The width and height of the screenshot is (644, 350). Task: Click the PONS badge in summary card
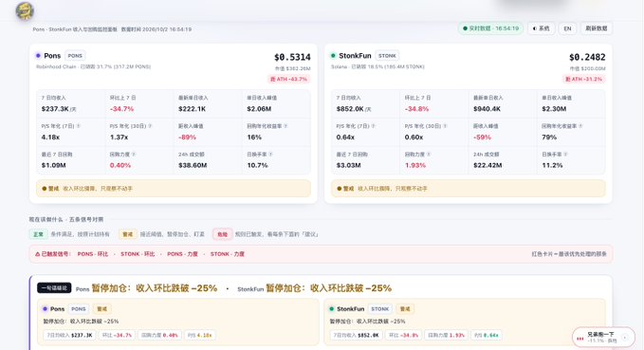click(x=78, y=309)
